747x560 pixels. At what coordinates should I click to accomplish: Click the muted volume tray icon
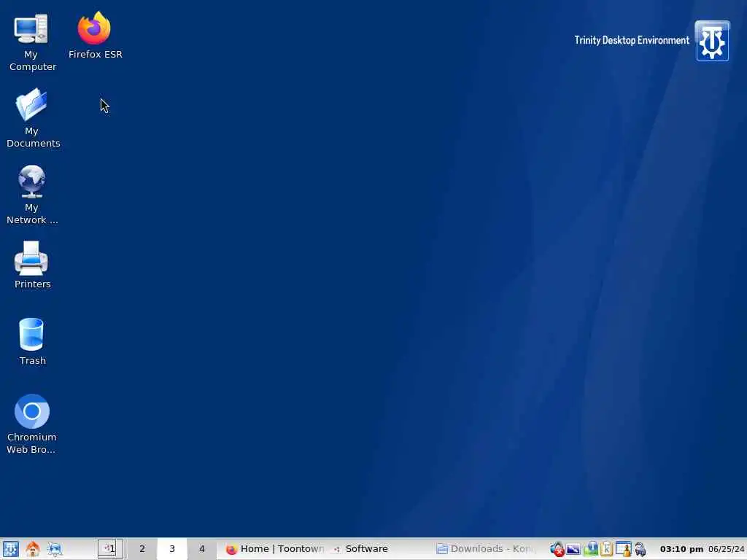[x=557, y=549]
